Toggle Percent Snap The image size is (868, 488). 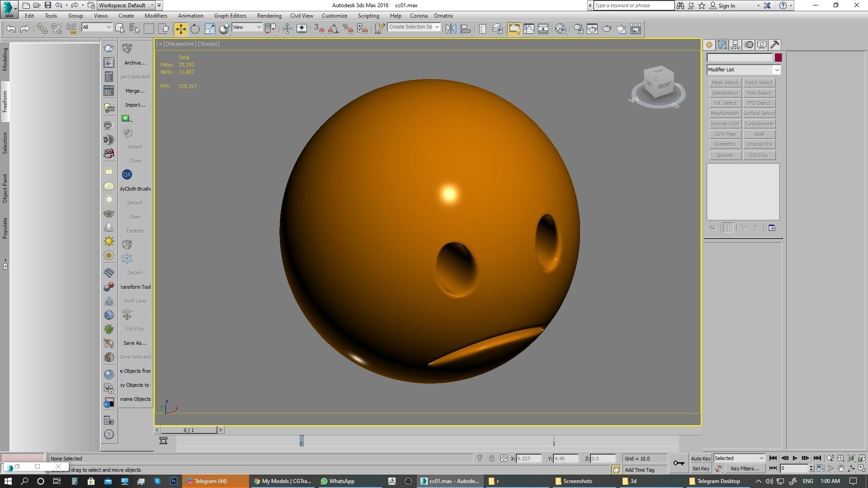pos(348,29)
